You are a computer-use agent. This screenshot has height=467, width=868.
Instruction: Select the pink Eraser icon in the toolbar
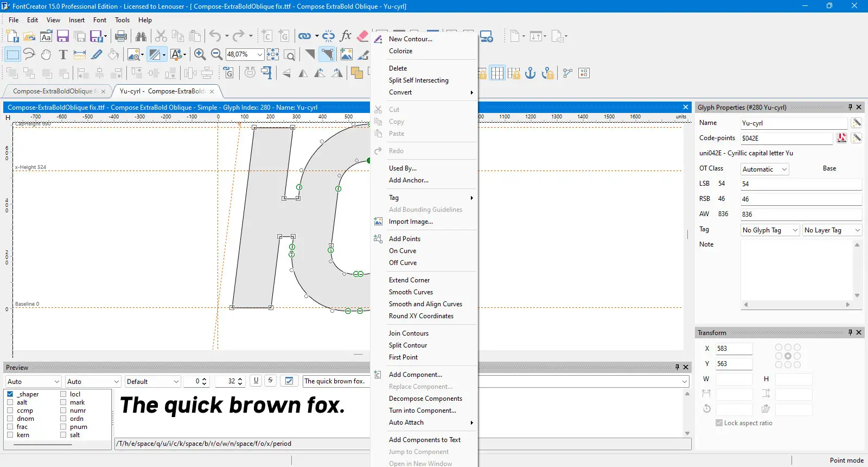click(363, 36)
